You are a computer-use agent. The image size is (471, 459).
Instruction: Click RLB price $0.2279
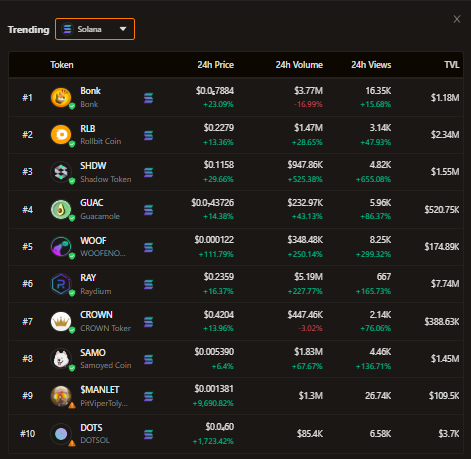point(219,128)
